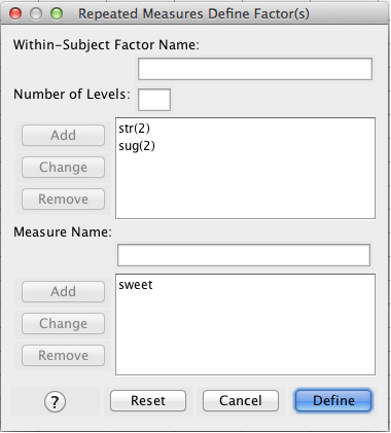Screen dimensions: 391x433
Task: Remove the selected measure from the measure list
Action: click(63, 356)
